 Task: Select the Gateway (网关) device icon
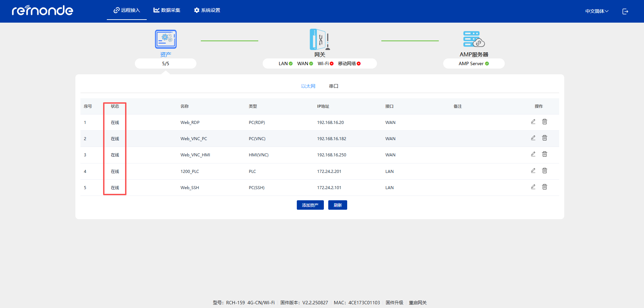[x=319, y=40]
